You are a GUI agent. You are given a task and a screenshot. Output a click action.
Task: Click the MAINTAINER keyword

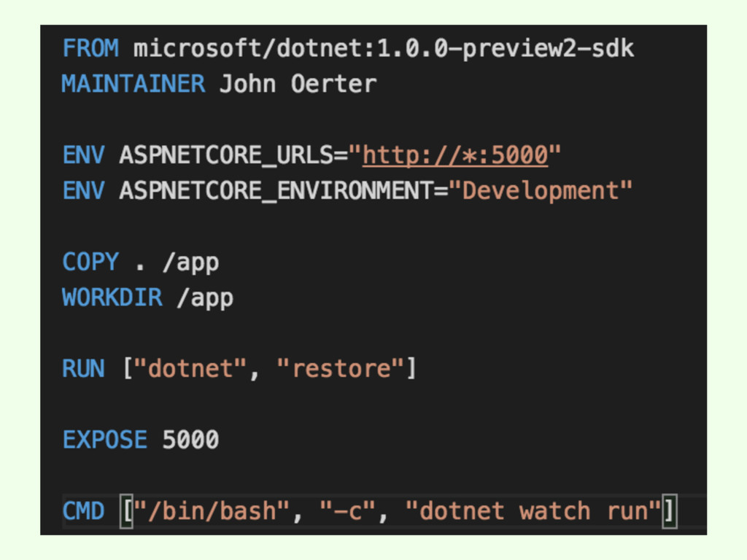tap(133, 84)
